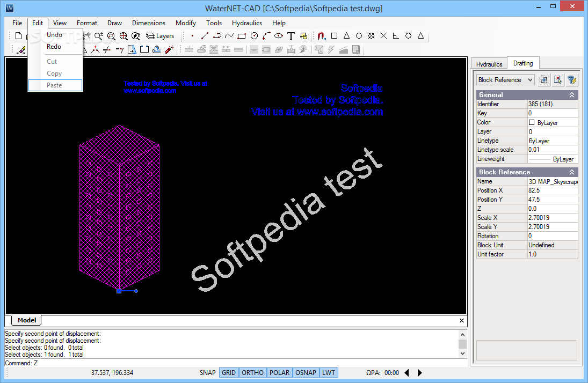Select the Ellipse draw tool

279,36
